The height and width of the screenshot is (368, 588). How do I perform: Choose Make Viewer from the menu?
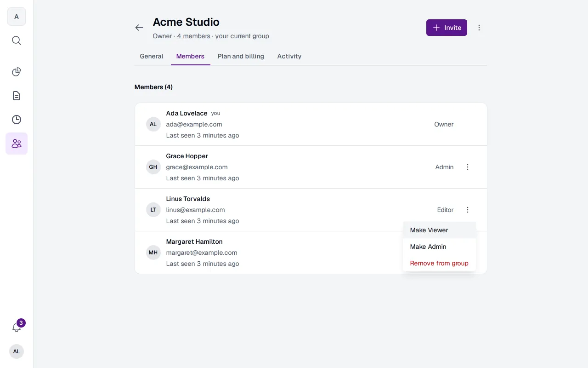tap(439, 230)
